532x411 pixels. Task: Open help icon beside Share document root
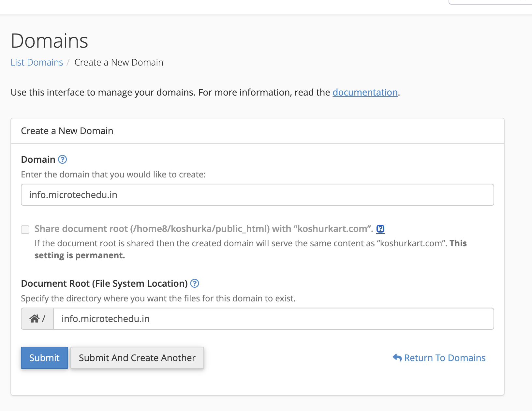click(380, 229)
